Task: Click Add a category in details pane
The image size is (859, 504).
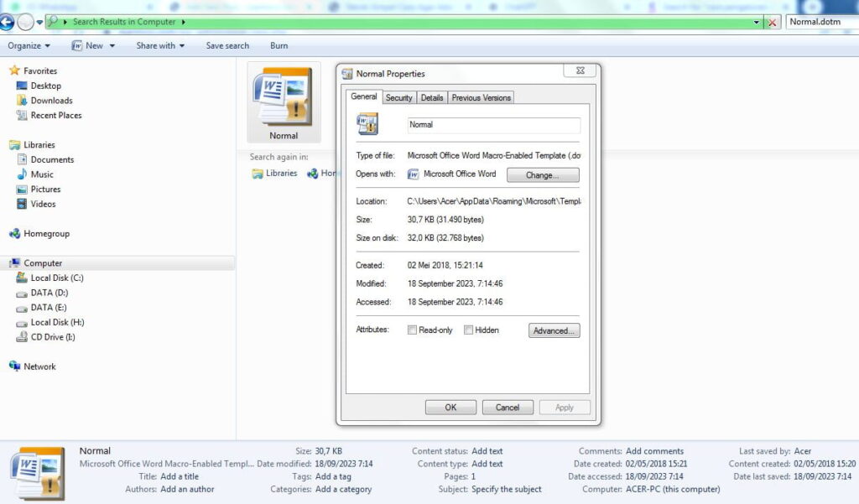Action: pos(343,489)
